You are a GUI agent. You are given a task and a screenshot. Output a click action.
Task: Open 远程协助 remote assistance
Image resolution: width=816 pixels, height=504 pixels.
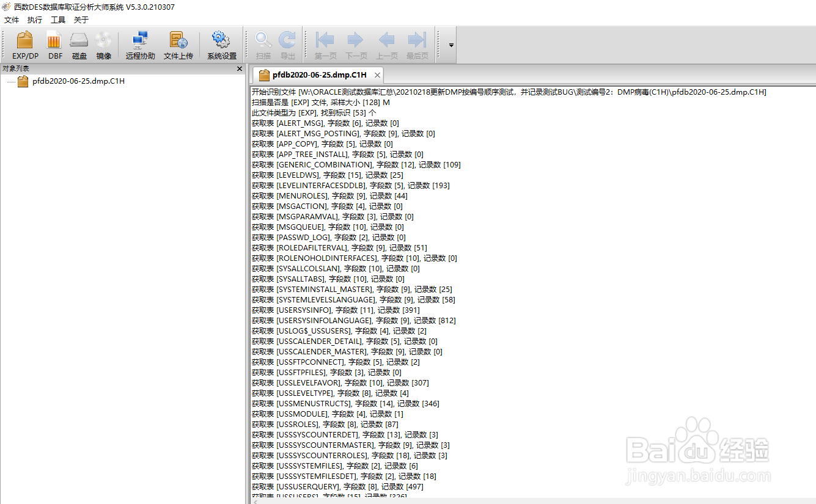coord(141,45)
